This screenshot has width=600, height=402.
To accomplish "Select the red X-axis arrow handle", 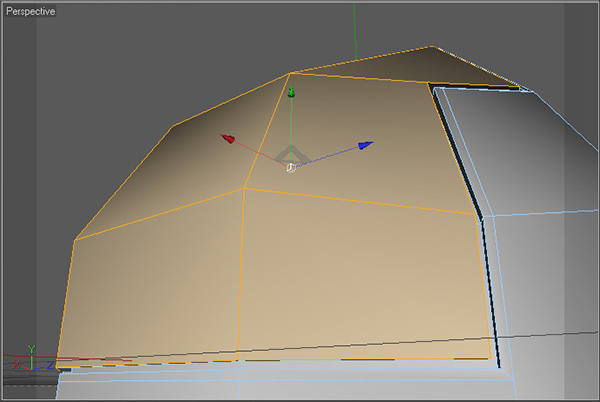I will pyautogui.click(x=228, y=139).
